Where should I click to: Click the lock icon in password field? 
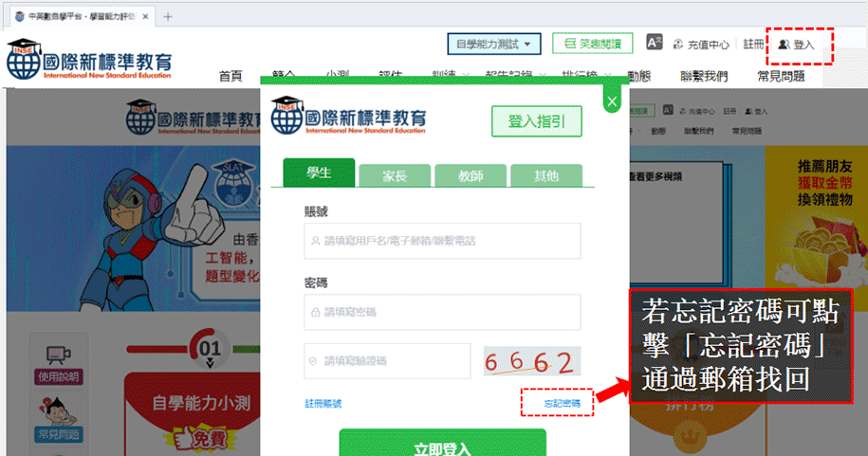[x=315, y=312]
